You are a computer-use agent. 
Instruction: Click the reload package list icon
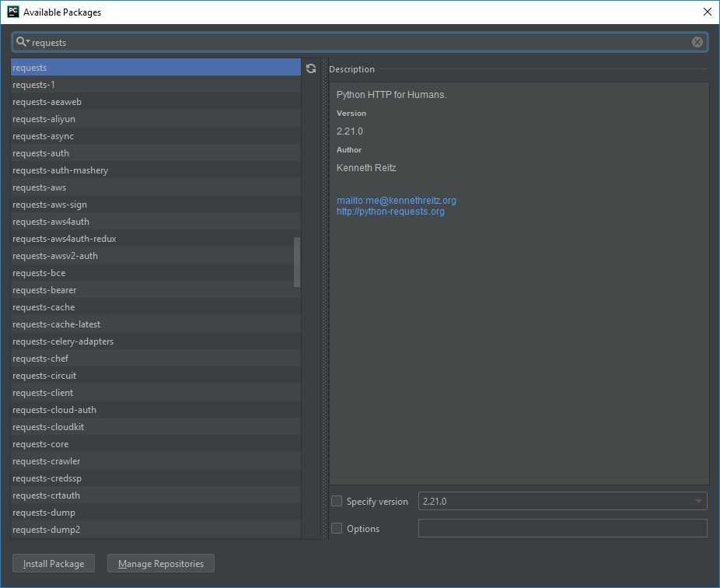tap(311, 68)
